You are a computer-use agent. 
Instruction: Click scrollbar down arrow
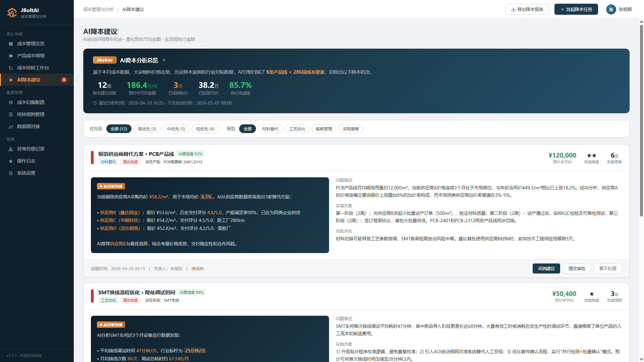[x=641, y=360]
